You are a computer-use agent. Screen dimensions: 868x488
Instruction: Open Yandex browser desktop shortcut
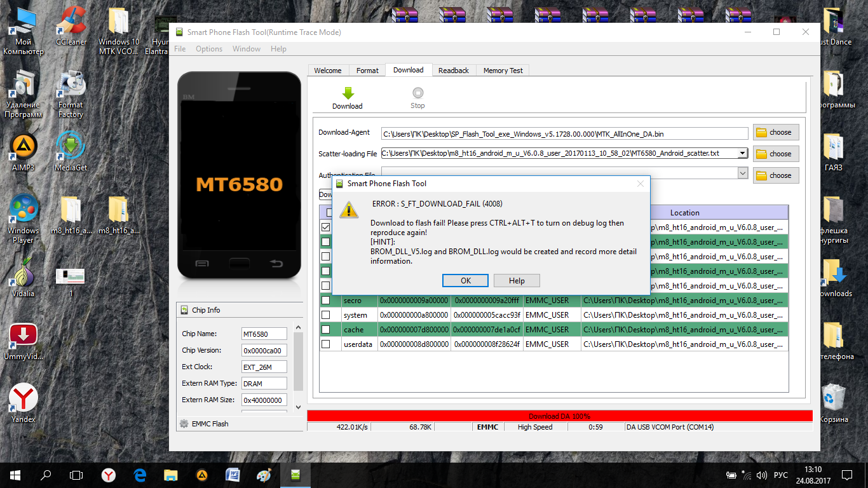(x=23, y=399)
